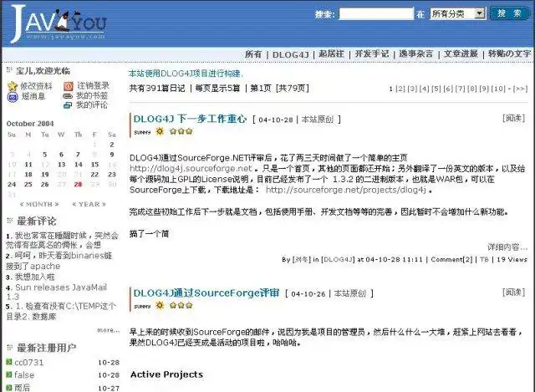Open the 文章选摘 navigation tab
Viewport: 535px width, 392px height.
(x=461, y=53)
